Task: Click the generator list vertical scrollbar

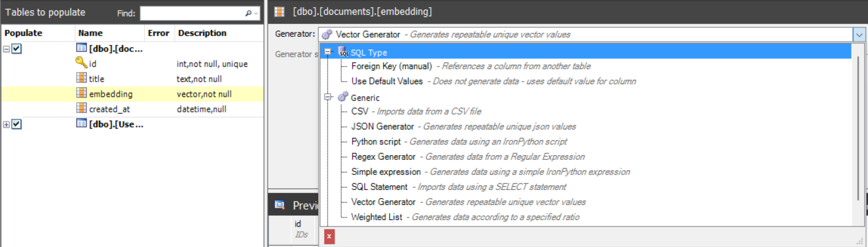Action: pyautogui.click(x=858, y=126)
